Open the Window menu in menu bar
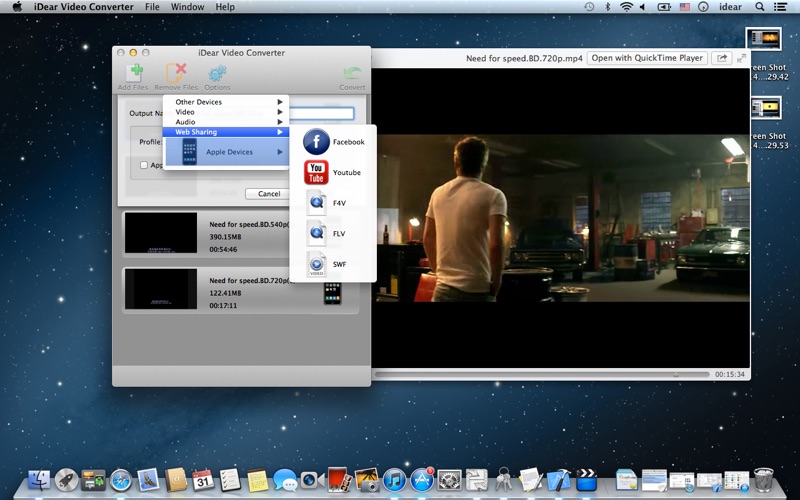This screenshot has height=500, width=800. 187,7
